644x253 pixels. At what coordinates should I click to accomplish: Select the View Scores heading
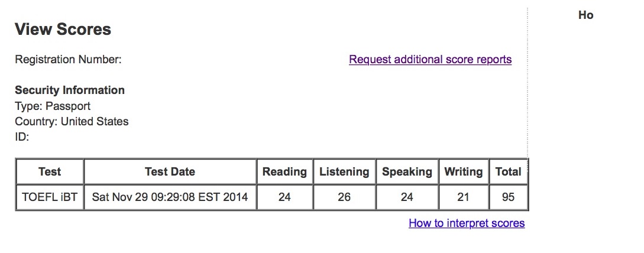coord(63,30)
